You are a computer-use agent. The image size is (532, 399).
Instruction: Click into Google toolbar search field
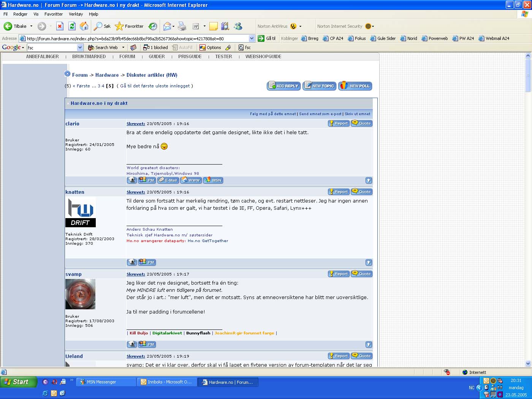52,47
